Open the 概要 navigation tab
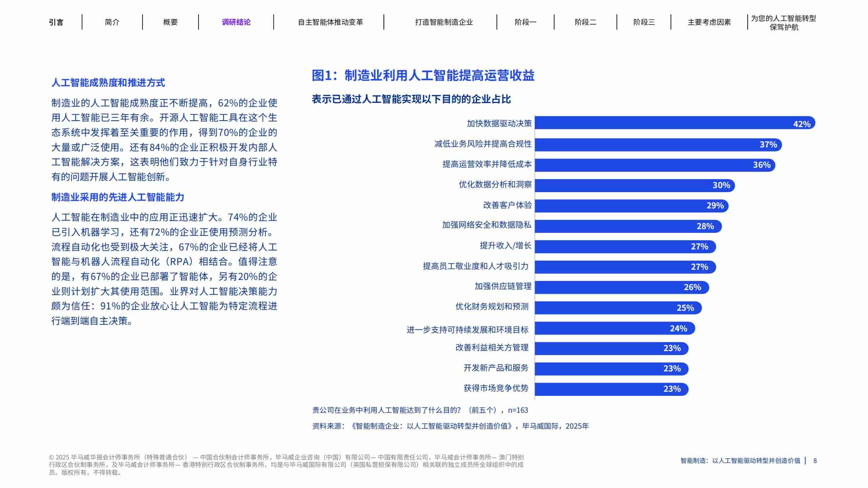This screenshot has width=868, height=488. click(x=171, y=23)
